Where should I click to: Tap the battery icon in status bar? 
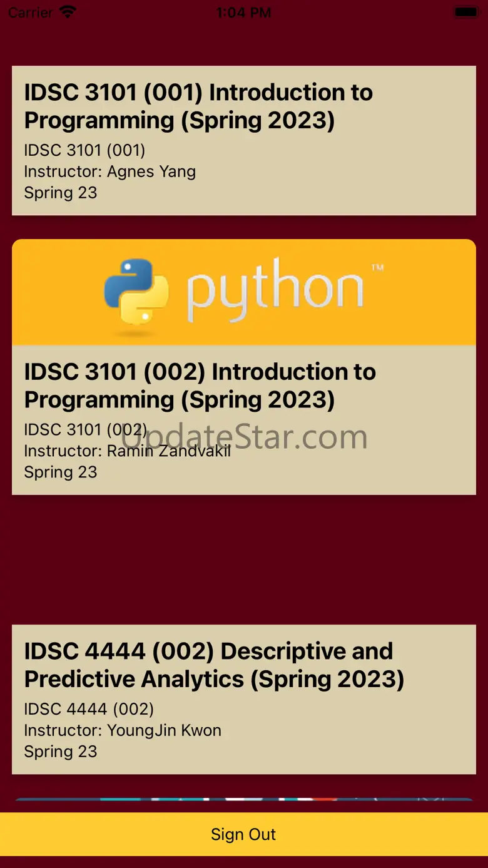(x=467, y=12)
